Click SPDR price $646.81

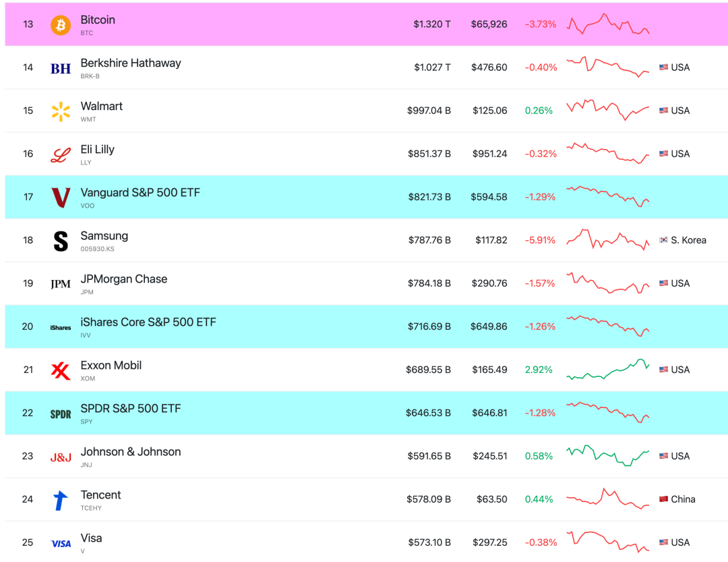pyautogui.click(x=489, y=413)
